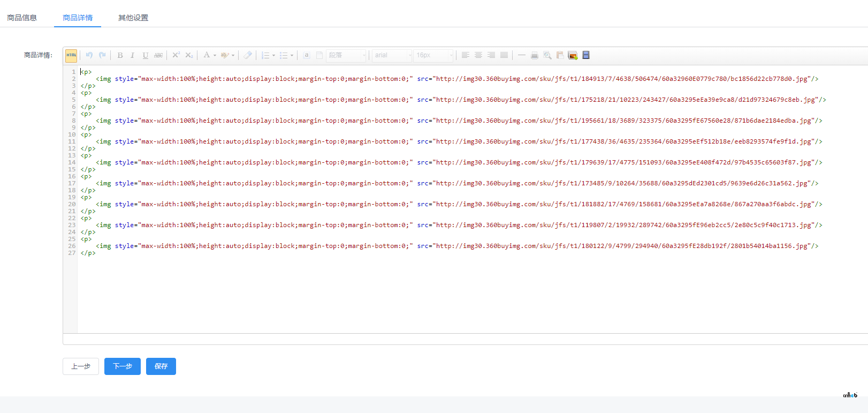Click the image URL ending 2e80c5c9f40c1713.jpg

[625, 225]
